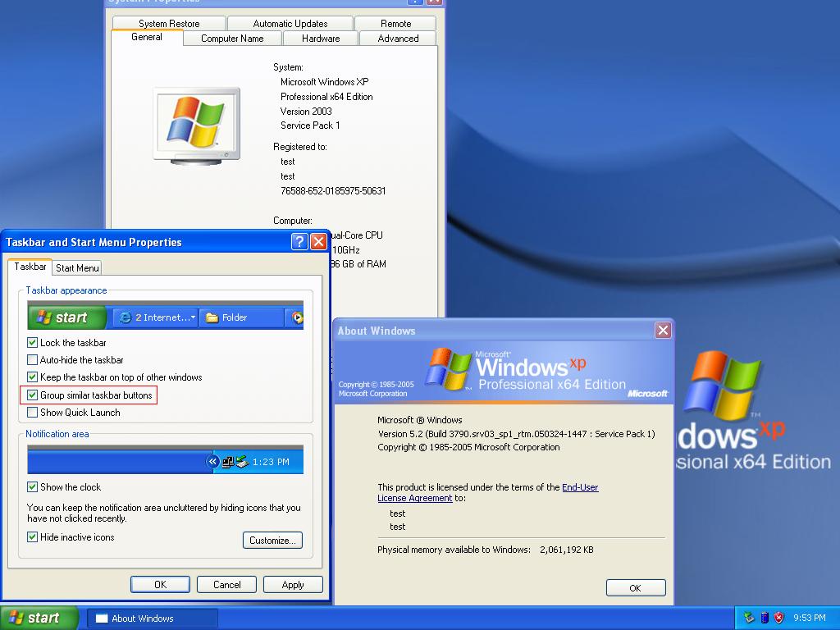840x630 pixels.
Task: Open the Automatic Updates tab
Action: tap(290, 24)
